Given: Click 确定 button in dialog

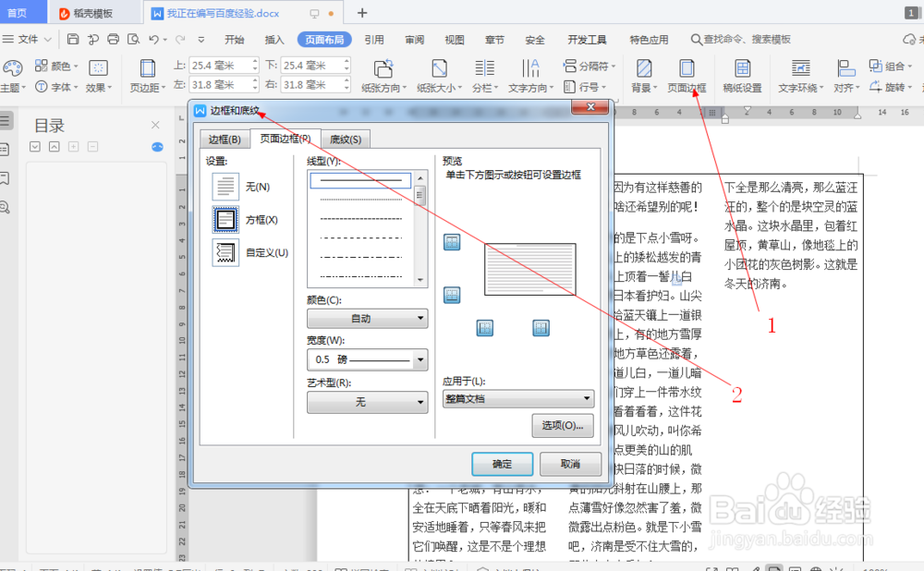Looking at the screenshot, I should tap(502, 465).
